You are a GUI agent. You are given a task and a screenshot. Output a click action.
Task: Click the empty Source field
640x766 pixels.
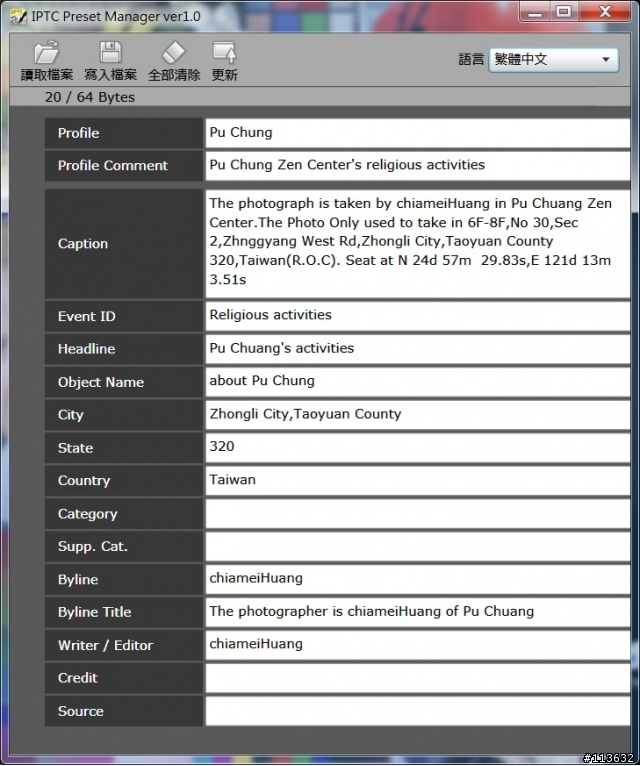click(x=418, y=711)
